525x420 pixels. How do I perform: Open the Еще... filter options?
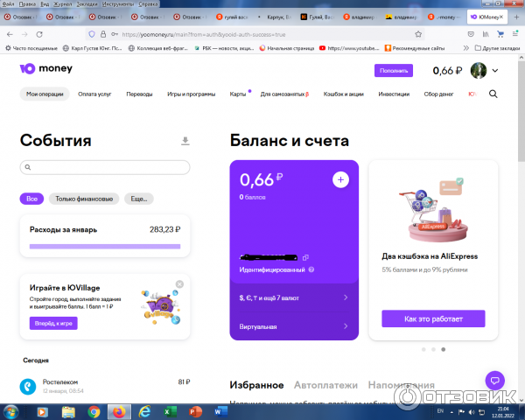point(139,199)
